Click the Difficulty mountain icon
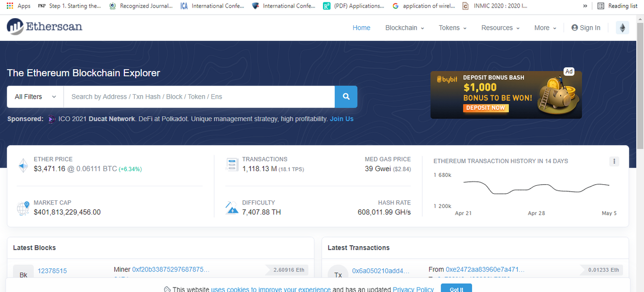644x292 pixels. pyautogui.click(x=232, y=208)
